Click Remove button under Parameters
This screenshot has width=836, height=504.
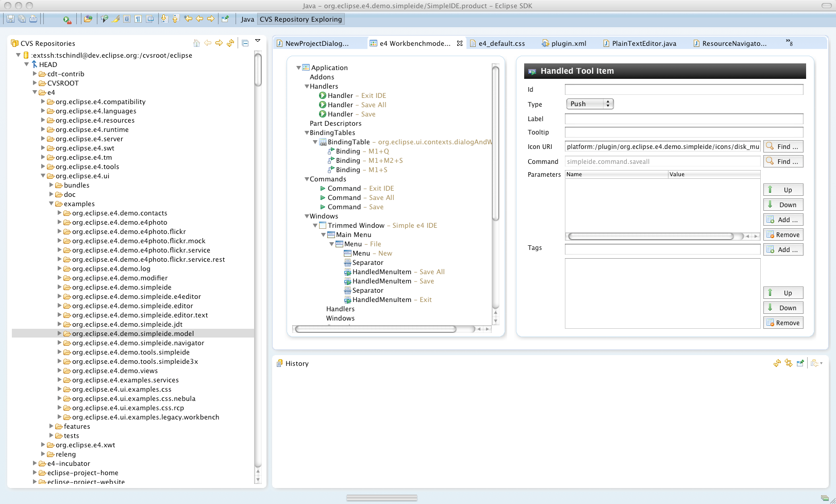tap(783, 234)
